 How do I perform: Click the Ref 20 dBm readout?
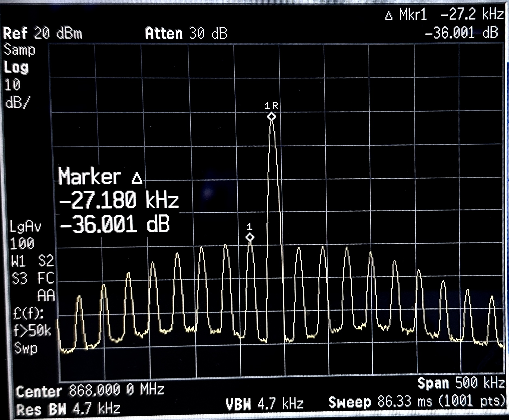coord(42,33)
